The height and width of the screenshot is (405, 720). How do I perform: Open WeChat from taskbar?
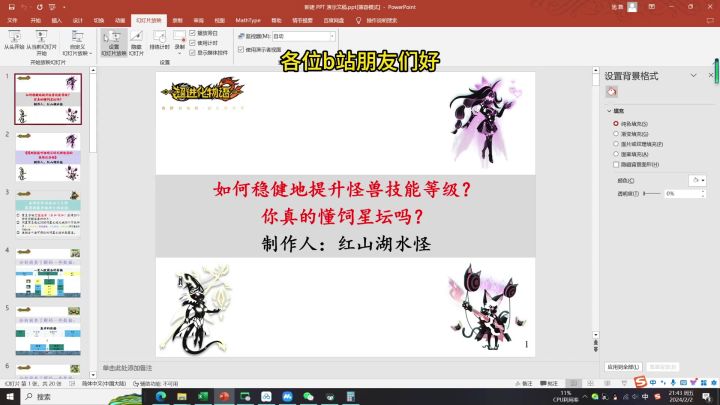coord(308,396)
